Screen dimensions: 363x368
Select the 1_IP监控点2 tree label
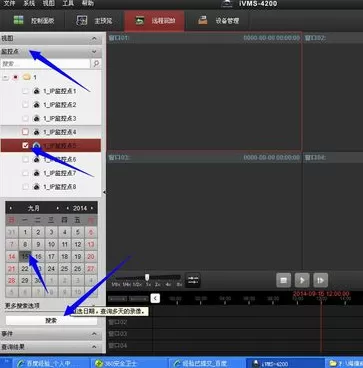(60, 105)
